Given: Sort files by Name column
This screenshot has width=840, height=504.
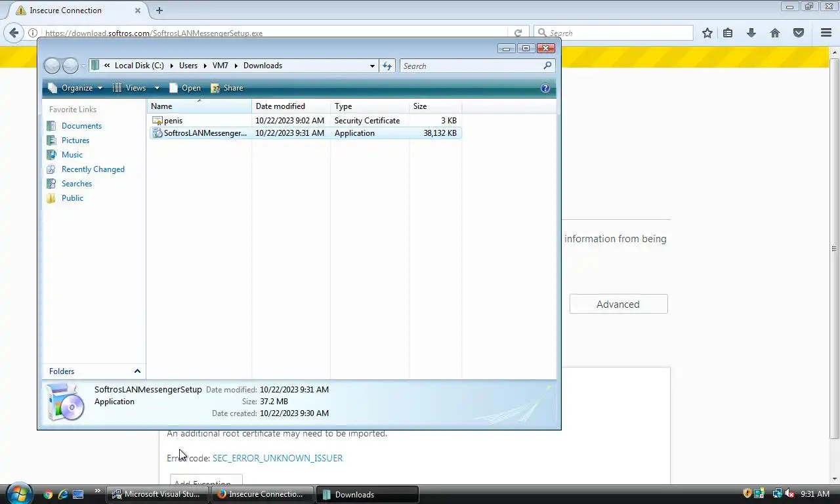Looking at the screenshot, I should click(199, 106).
